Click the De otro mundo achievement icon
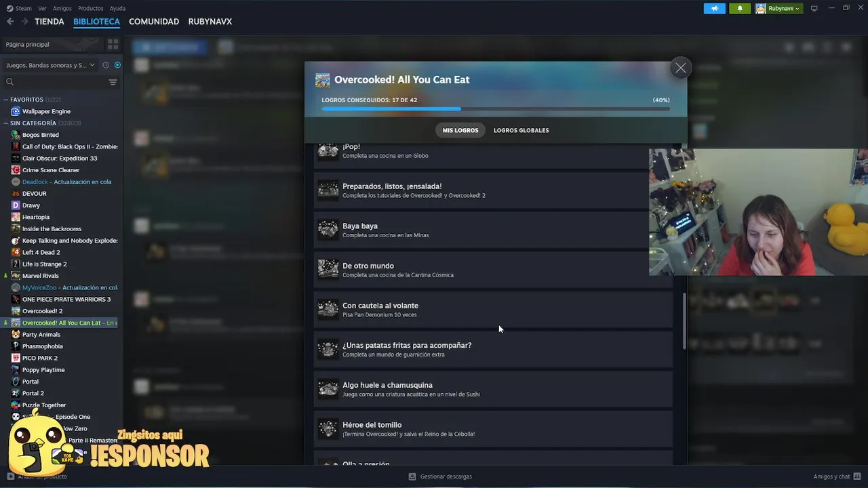 point(328,270)
